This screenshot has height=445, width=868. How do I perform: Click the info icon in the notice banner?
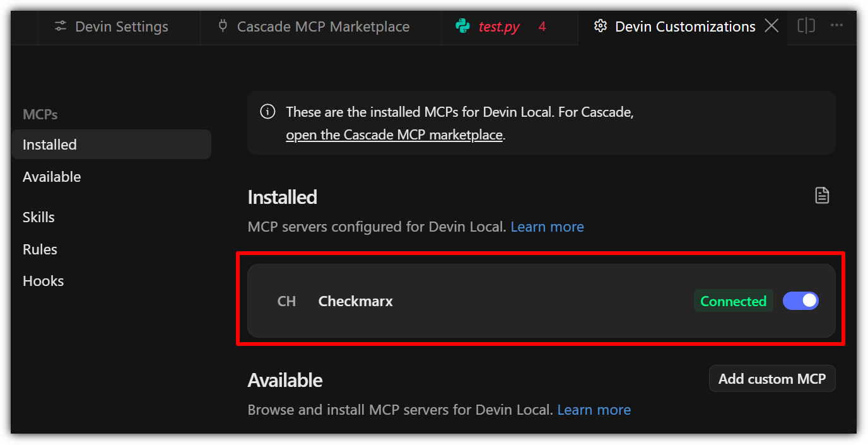pyautogui.click(x=267, y=112)
